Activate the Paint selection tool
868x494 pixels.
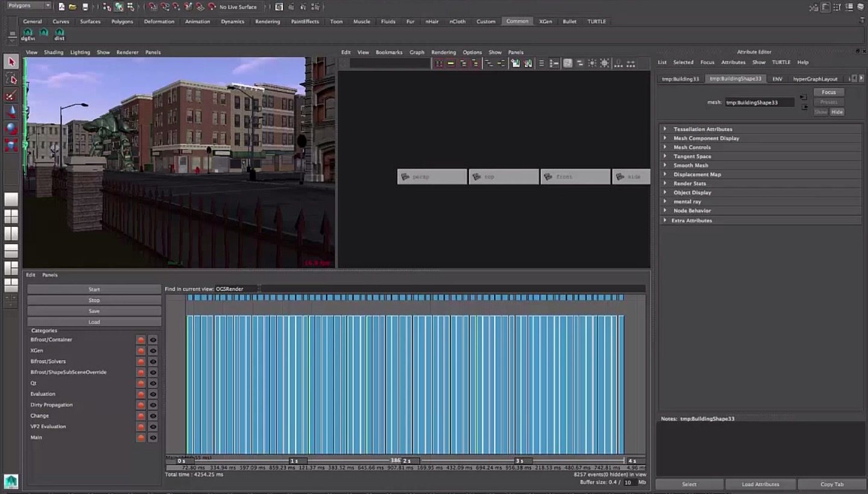coord(11,95)
